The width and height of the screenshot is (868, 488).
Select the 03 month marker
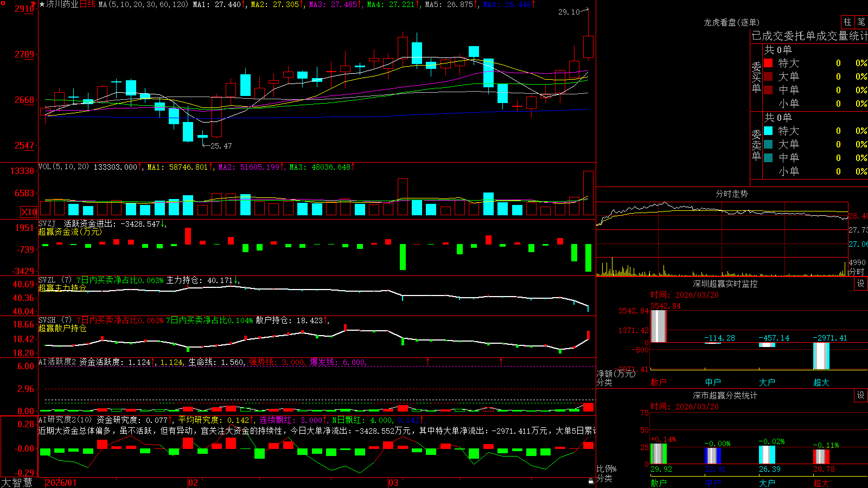[393, 483]
